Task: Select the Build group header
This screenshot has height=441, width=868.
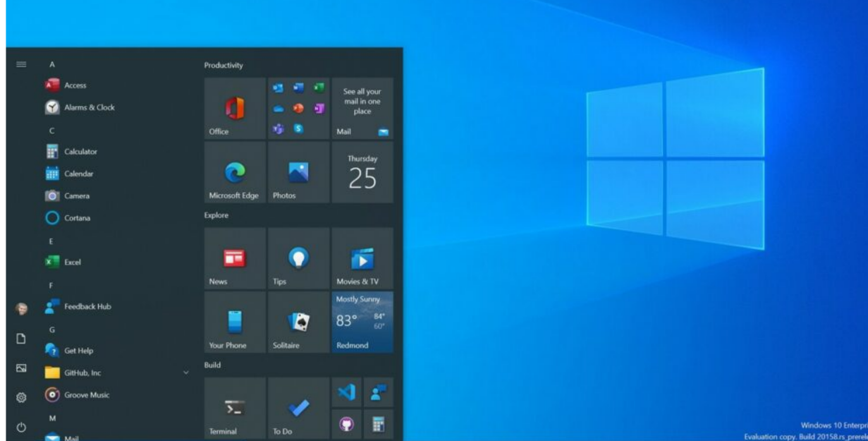Action: 212,366
